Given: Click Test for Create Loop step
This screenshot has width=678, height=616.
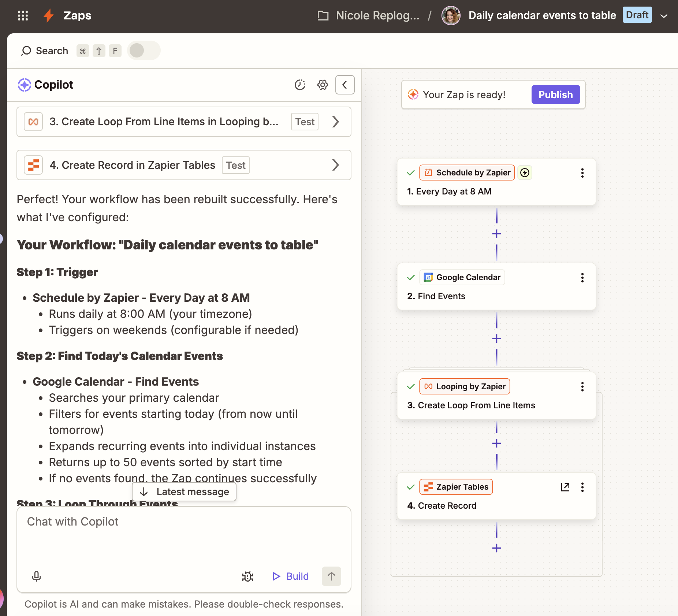Looking at the screenshot, I should click(x=305, y=122).
